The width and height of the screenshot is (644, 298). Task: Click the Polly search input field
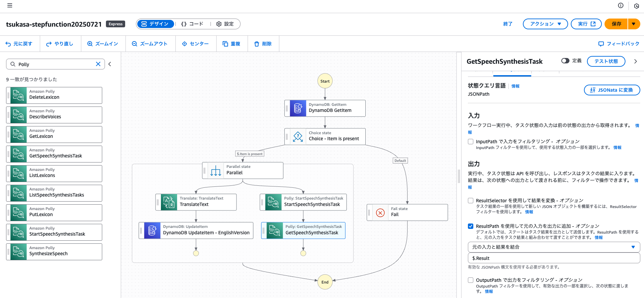(x=55, y=64)
